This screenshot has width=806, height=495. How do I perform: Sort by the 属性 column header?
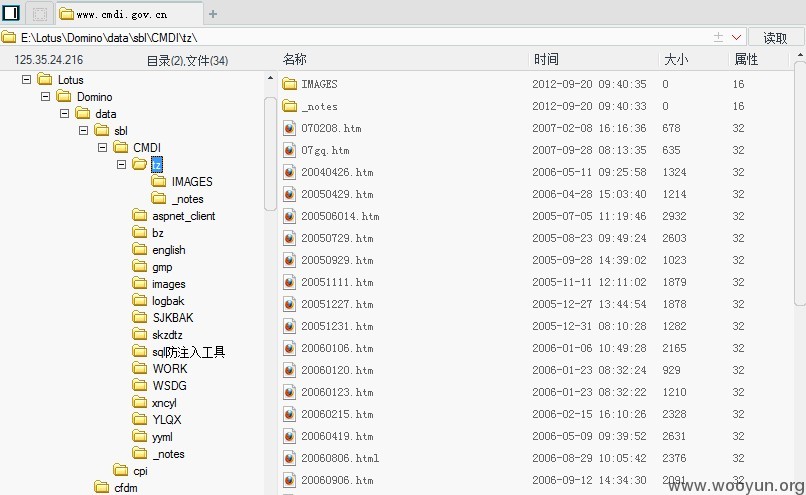click(x=746, y=60)
